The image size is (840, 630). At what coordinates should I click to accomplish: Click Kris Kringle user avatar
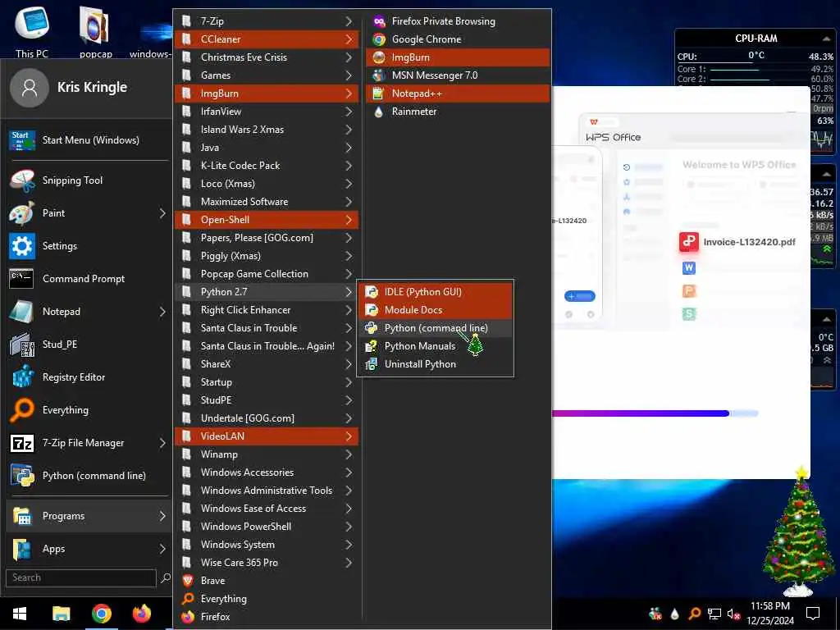[x=29, y=87]
